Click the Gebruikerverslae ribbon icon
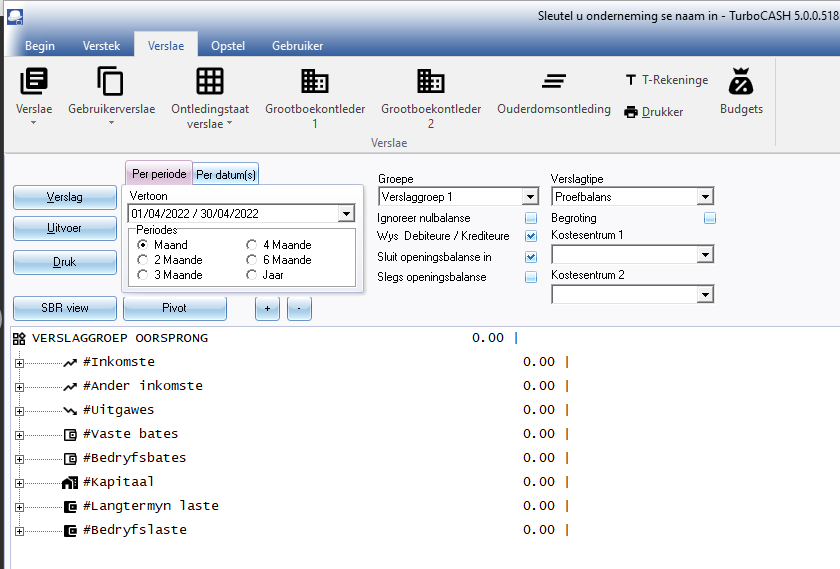Viewport: 840px width, 569px height. [x=111, y=82]
